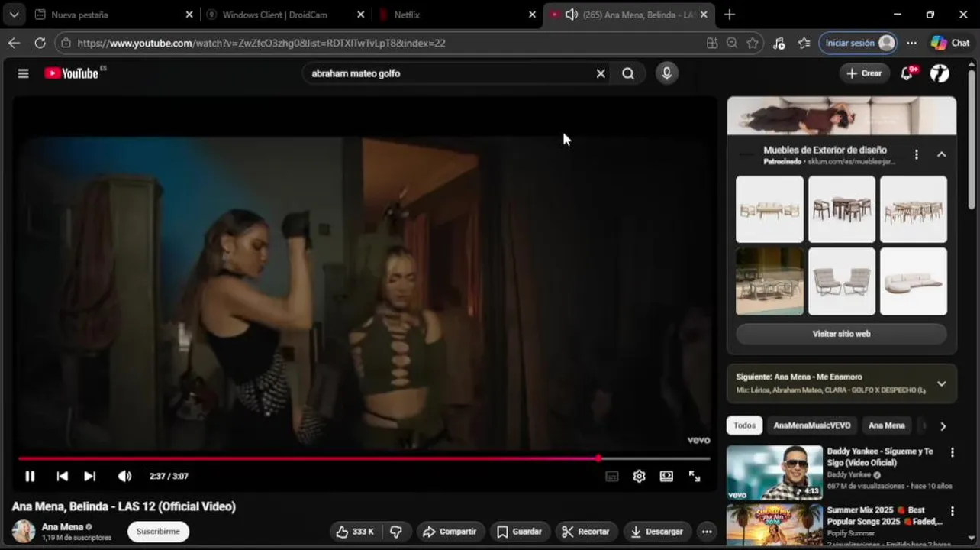
Task: View site information lock icon
Action: tap(66, 43)
